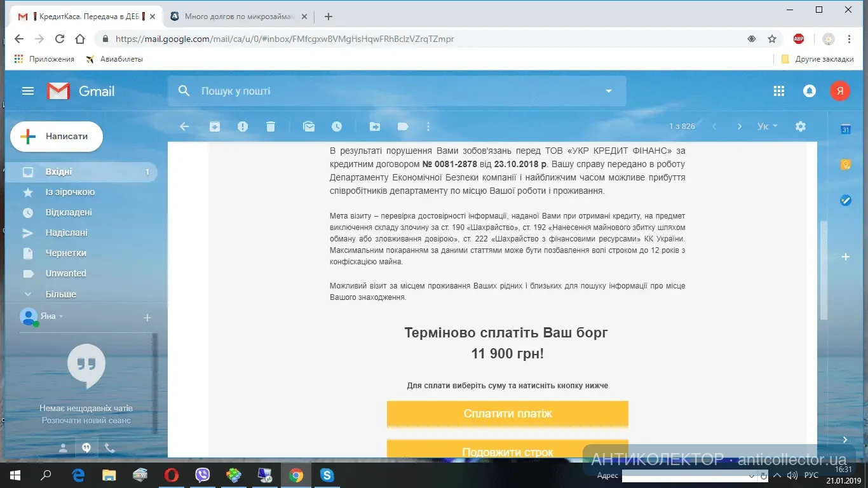Viewport: 868px width, 488px height.
Task: Delete the email with the trash icon
Action: 271,126
